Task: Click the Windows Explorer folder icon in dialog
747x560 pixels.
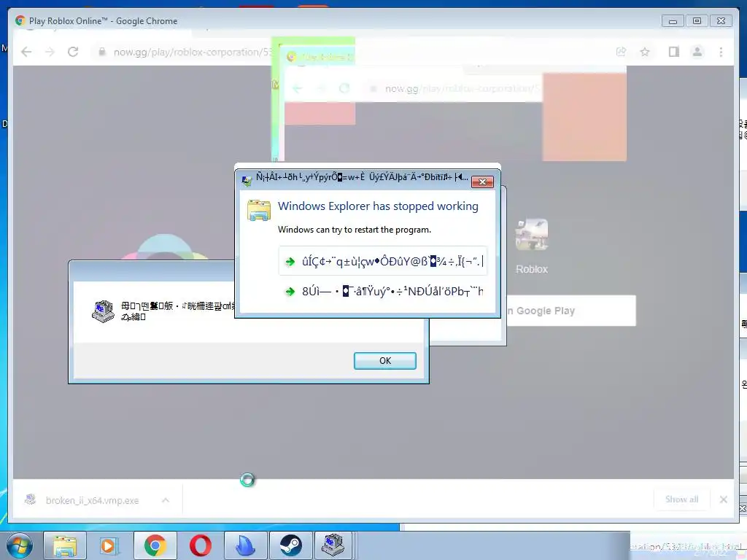Action: [259, 211]
